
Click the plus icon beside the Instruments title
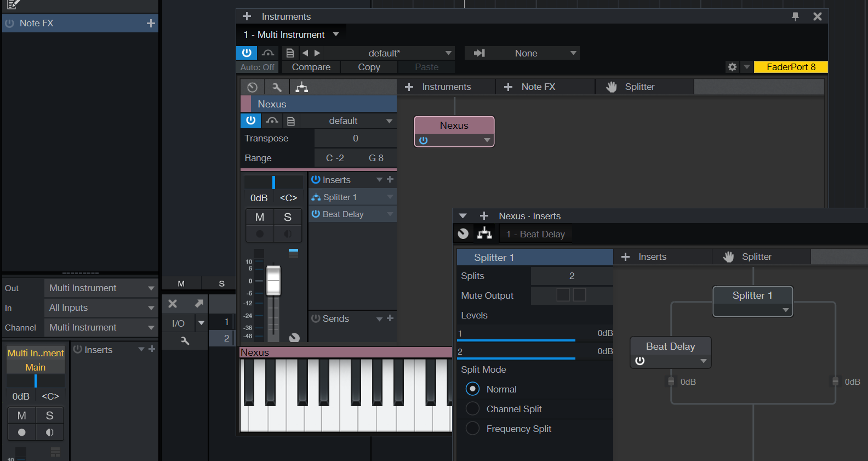tap(247, 16)
